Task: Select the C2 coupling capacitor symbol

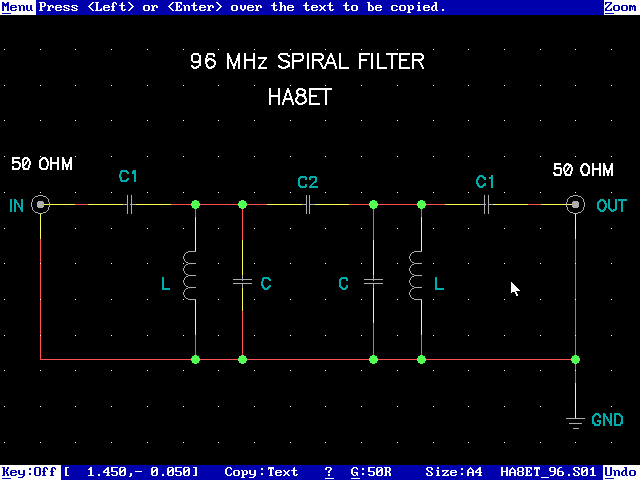Action: (308, 205)
